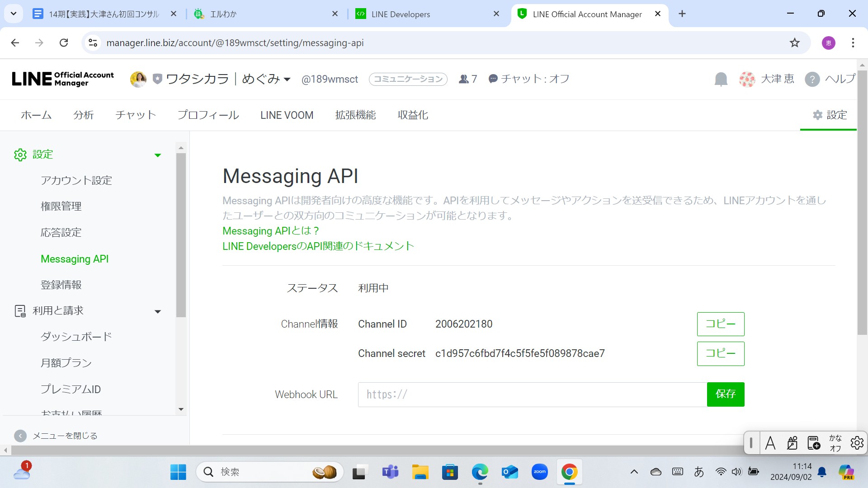Click the IME alphanumeric A mode button
The width and height of the screenshot is (868, 488).
(x=770, y=443)
